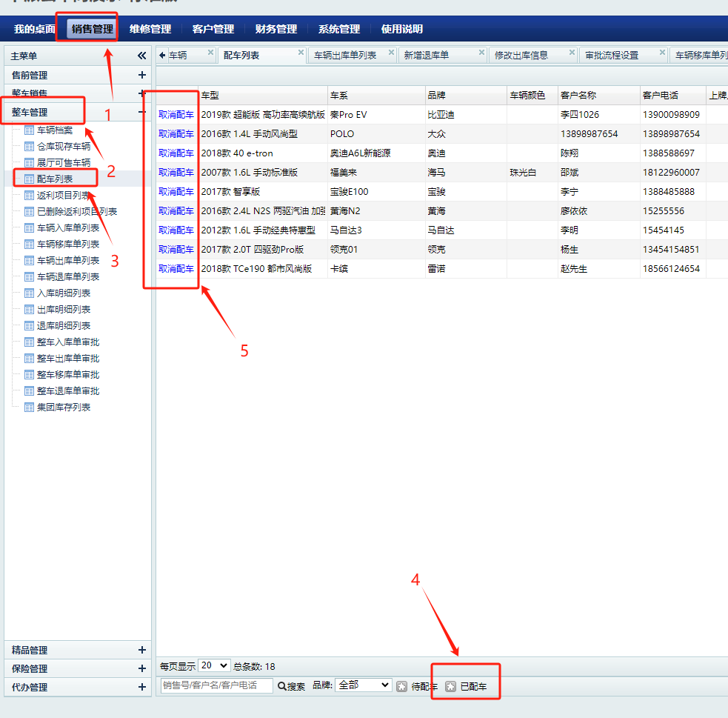Click 取消配车 for 李四1026 row
728x718 pixels.
176,115
